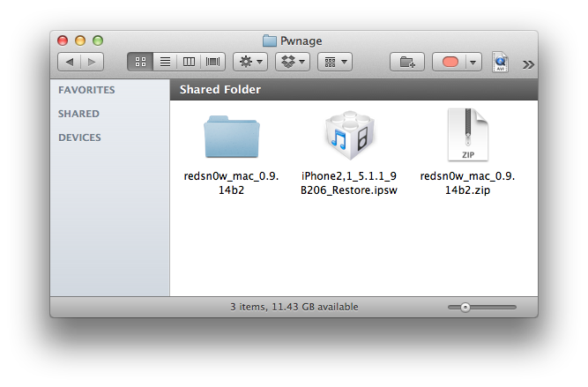Viewport: 588px width, 387px height.
Task: Open the gear Action menu
Action: pyautogui.click(x=250, y=62)
